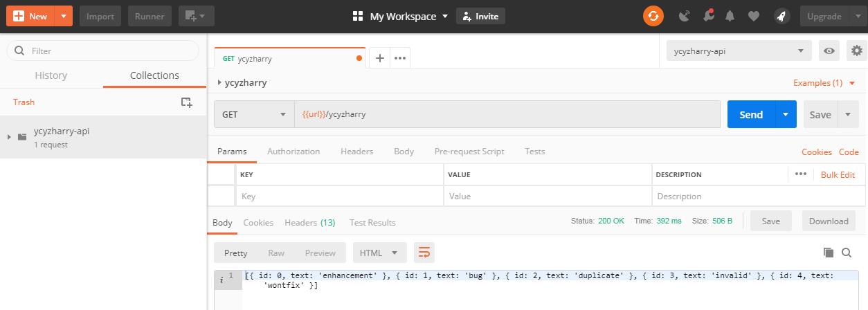Click the orange sync status icon

tap(653, 16)
